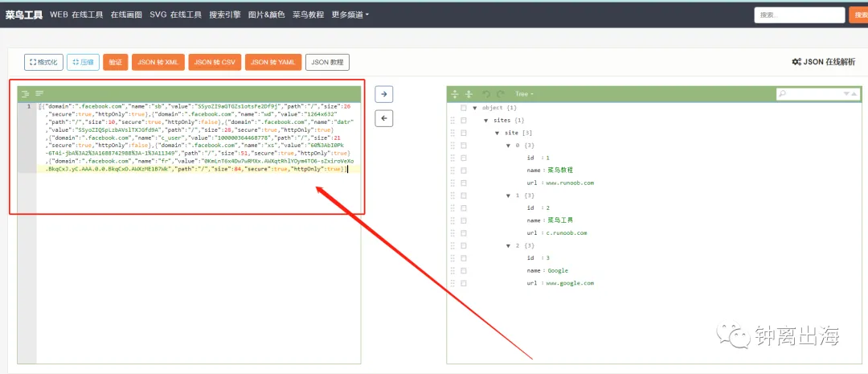
Task: Open 在线画图 menu item
Action: [x=126, y=15]
